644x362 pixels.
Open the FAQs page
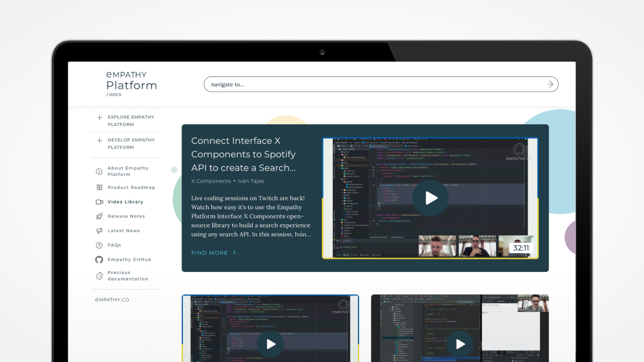pyautogui.click(x=114, y=245)
